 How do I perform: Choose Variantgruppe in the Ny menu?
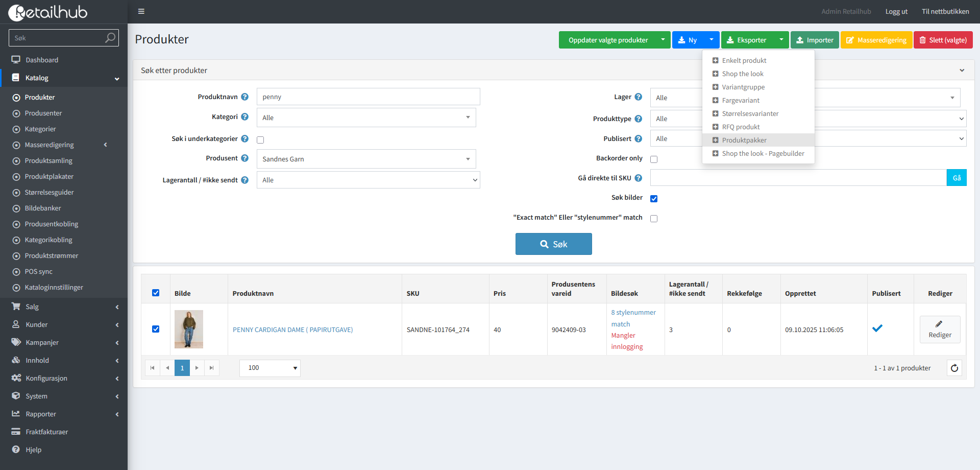pyautogui.click(x=743, y=87)
